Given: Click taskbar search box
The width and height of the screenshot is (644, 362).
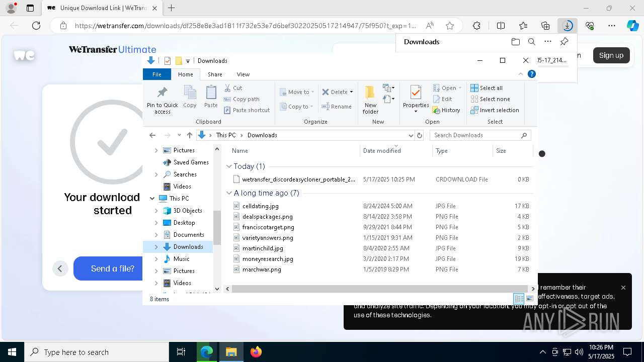Looking at the screenshot, I should (97, 352).
